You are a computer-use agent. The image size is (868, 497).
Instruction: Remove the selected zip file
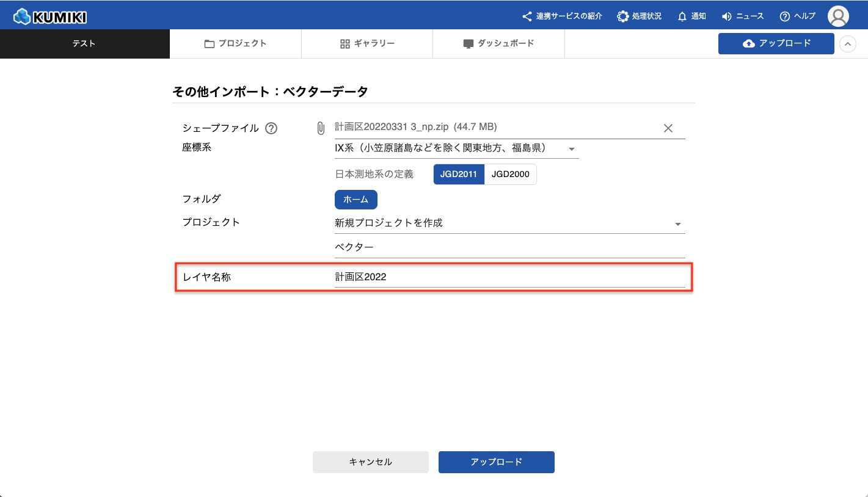pyautogui.click(x=668, y=128)
